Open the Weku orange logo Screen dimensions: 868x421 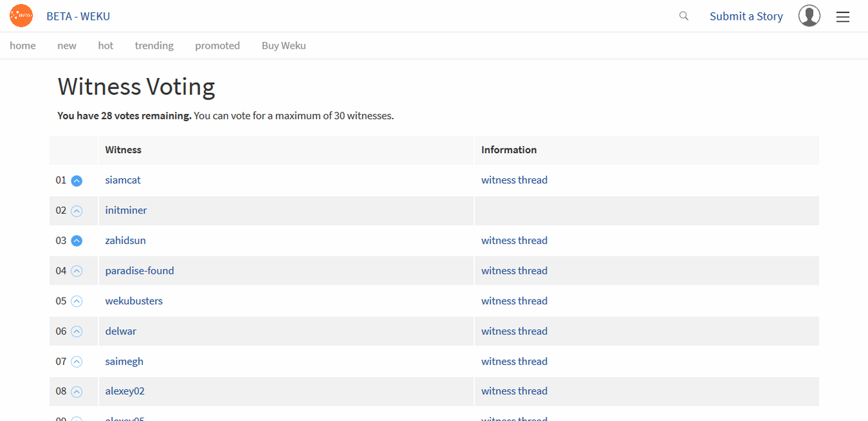21,15
